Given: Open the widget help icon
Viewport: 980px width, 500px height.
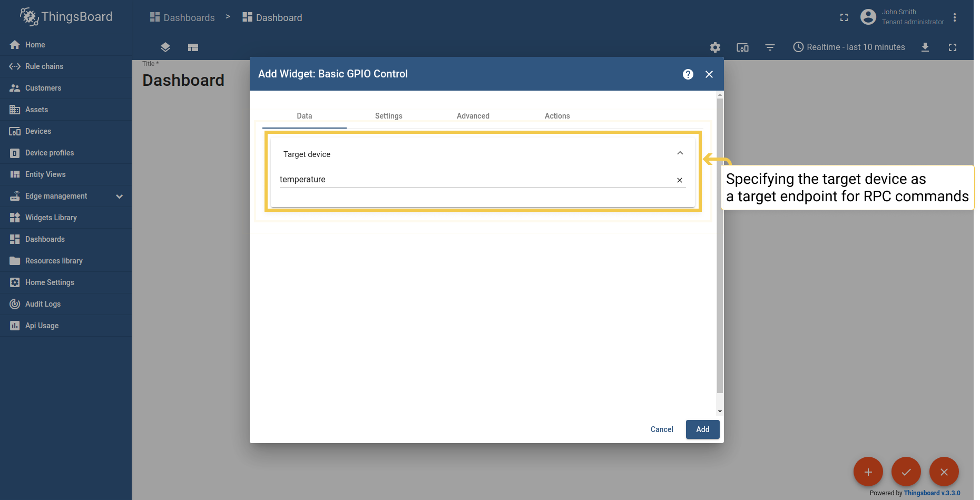Looking at the screenshot, I should tap(688, 74).
